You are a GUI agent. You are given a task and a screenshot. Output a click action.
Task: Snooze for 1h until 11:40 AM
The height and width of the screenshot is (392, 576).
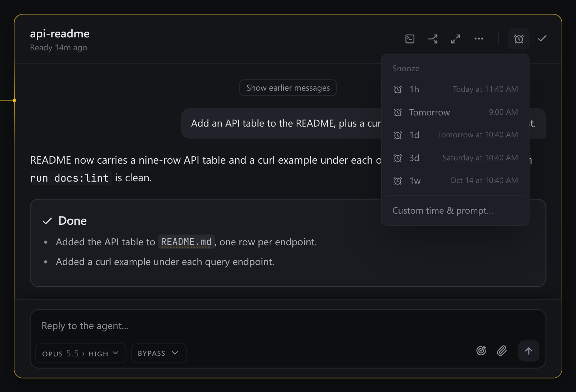click(x=455, y=89)
